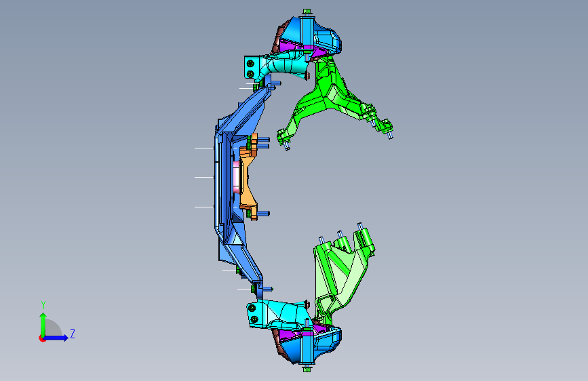
Task: Pick the green bolt head at very top
Action: point(307,12)
